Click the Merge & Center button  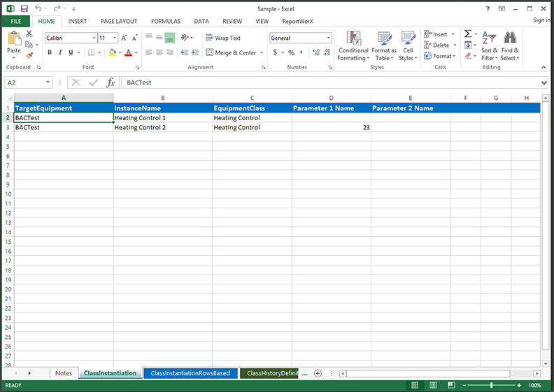(230, 52)
